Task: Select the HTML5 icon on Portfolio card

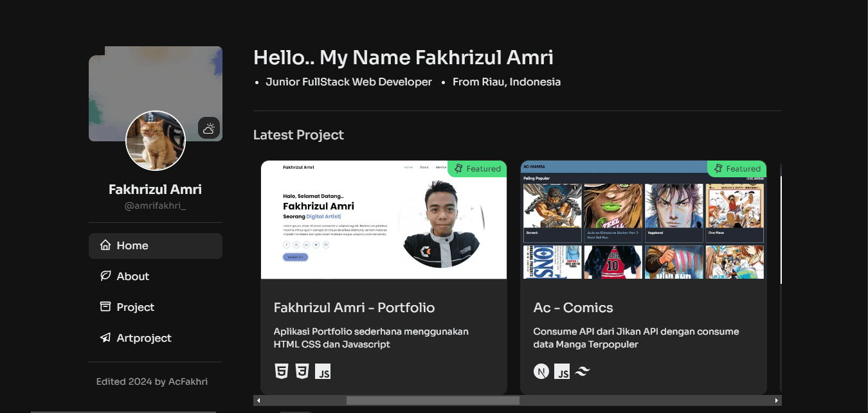Action: (281, 371)
